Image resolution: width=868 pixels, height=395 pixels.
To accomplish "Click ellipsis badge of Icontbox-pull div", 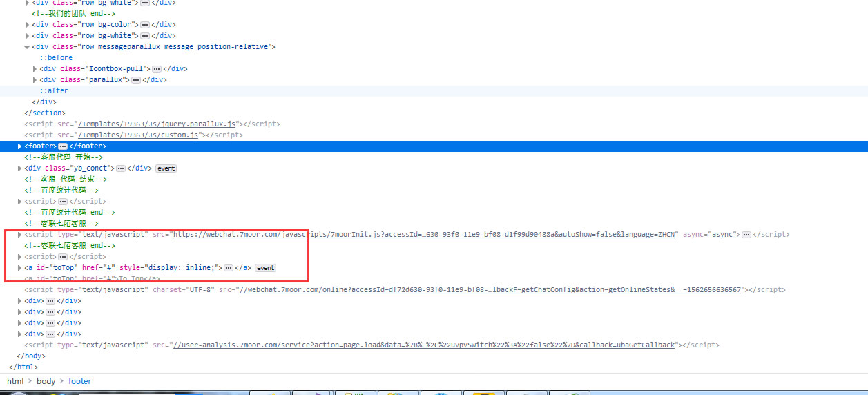I will click(x=157, y=69).
